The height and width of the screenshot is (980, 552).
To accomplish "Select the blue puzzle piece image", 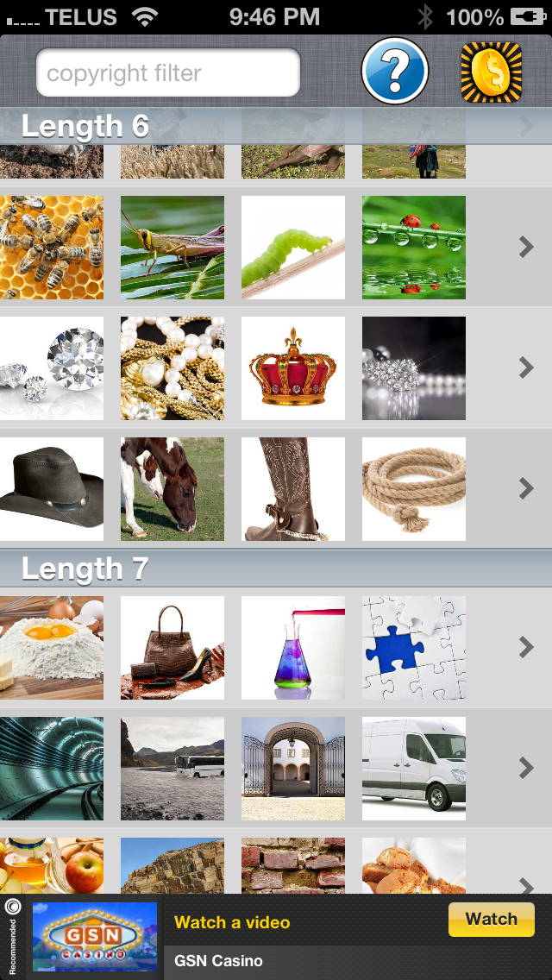I will tap(414, 648).
